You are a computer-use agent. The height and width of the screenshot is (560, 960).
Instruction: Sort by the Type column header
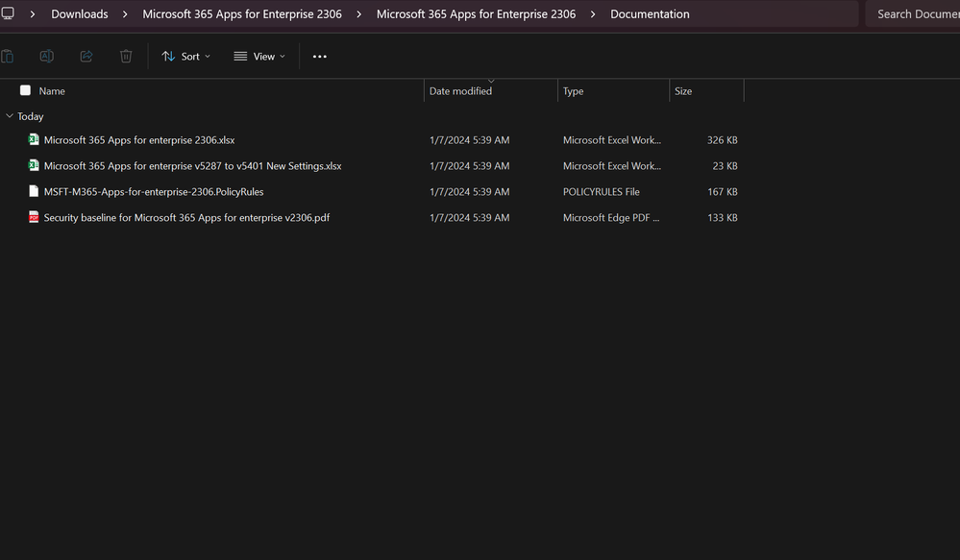coord(573,91)
